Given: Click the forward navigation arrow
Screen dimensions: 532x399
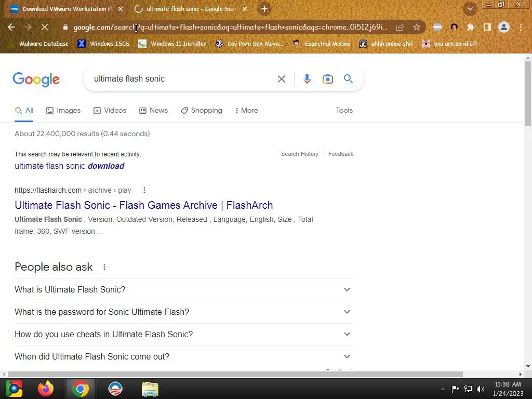Looking at the screenshot, I should click(x=28, y=27).
